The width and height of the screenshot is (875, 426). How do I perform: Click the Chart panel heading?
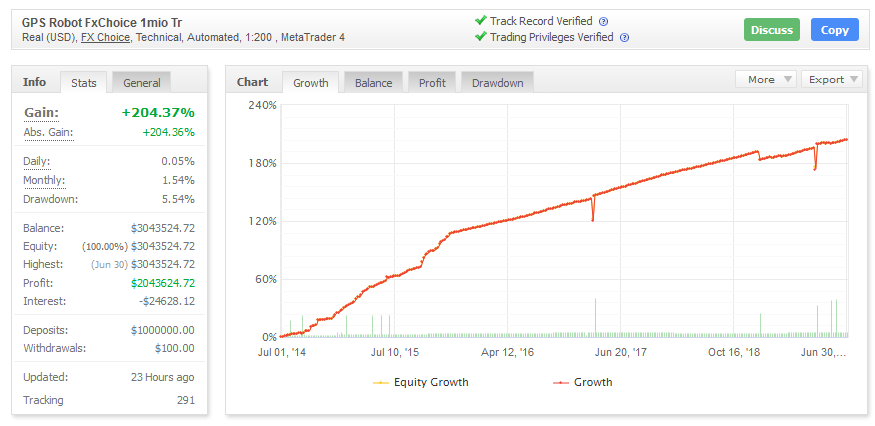click(x=252, y=82)
